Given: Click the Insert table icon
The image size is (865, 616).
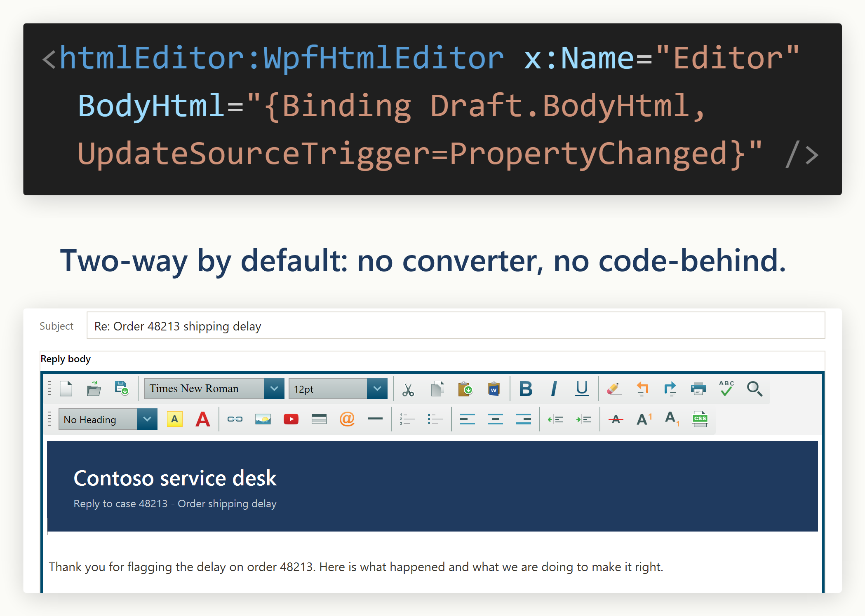Looking at the screenshot, I should [x=319, y=419].
